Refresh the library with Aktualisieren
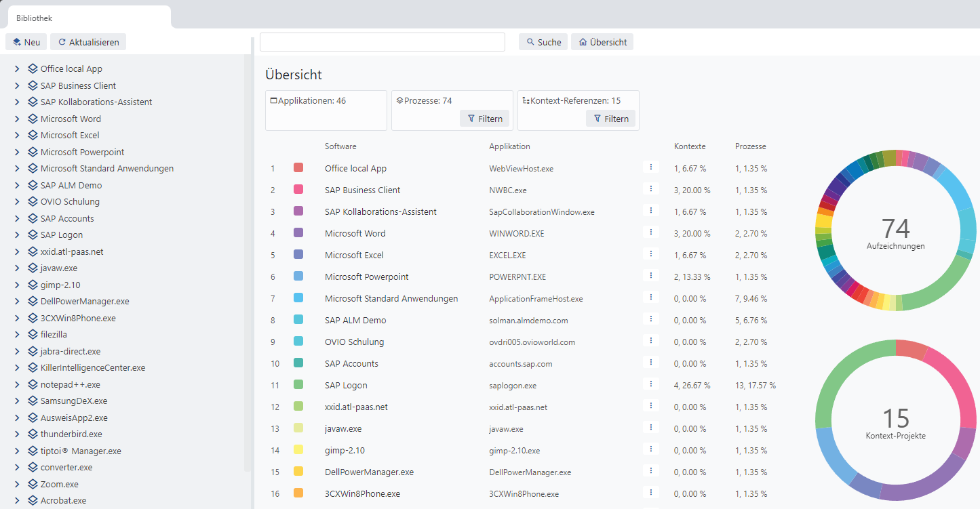This screenshot has height=509, width=980. click(x=88, y=42)
